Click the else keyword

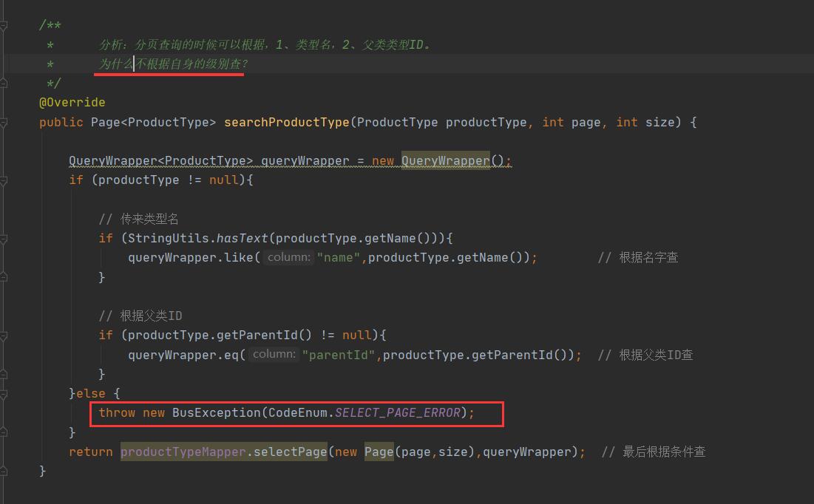(91, 394)
